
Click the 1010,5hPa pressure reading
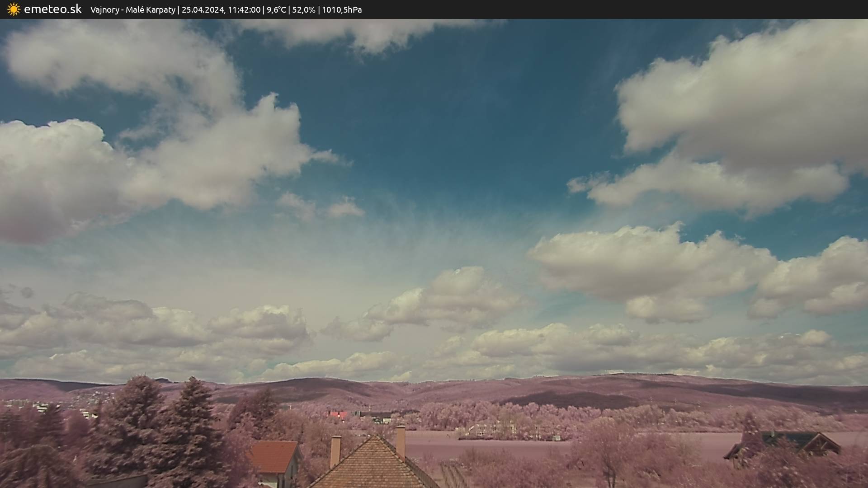pos(342,10)
